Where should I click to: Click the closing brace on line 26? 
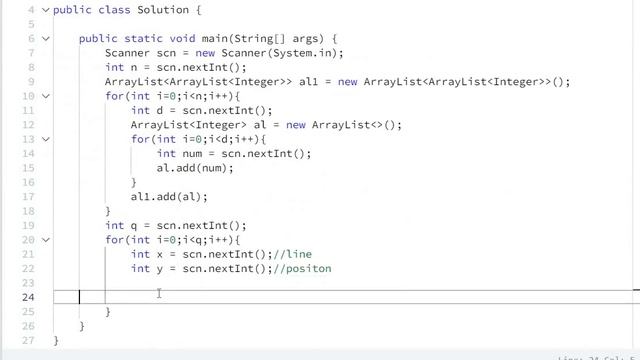coord(82,326)
